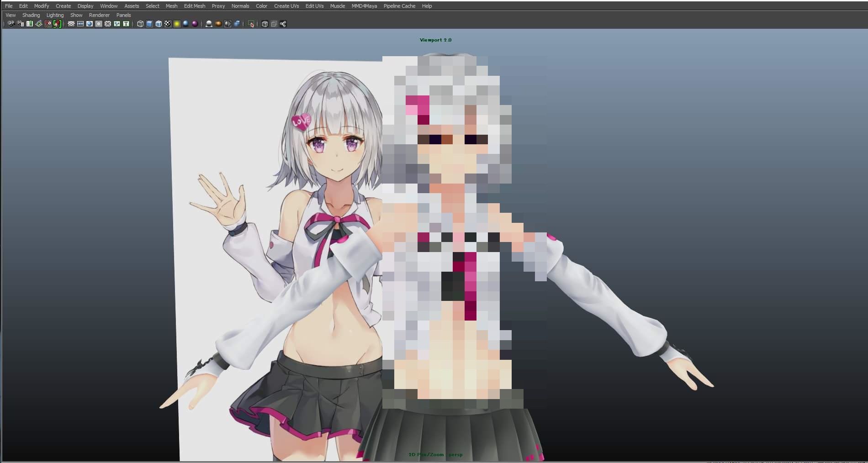
Task: Open the Display menu
Action: (85, 6)
